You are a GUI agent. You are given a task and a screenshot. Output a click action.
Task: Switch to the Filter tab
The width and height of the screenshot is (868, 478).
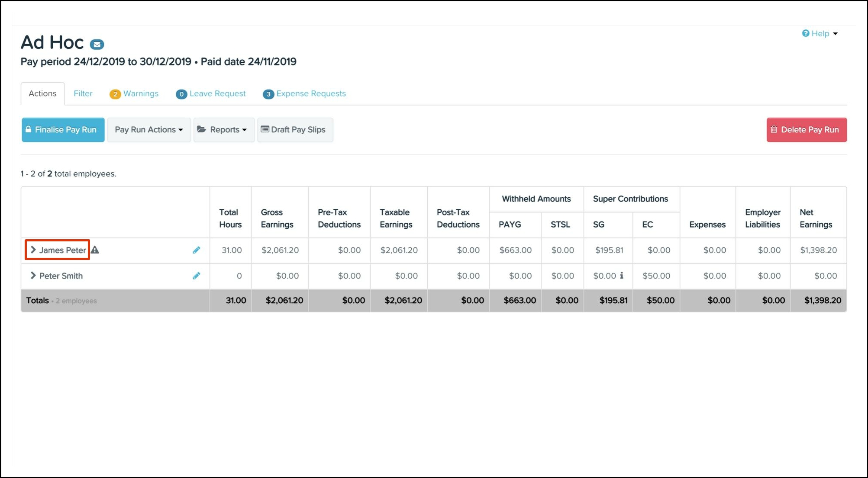click(x=83, y=93)
